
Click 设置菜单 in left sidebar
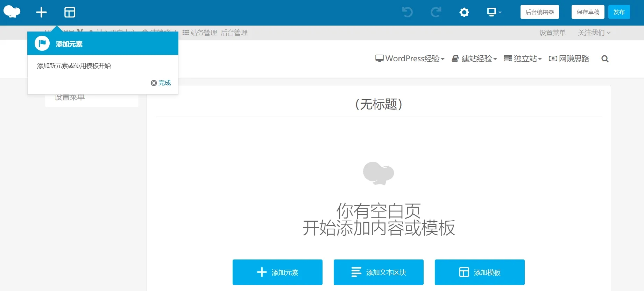(x=70, y=98)
